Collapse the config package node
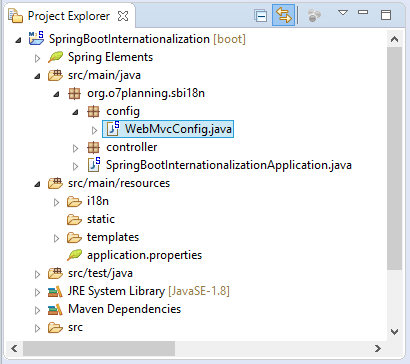Viewport: 410px width, 364px height. (x=76, y=112)
